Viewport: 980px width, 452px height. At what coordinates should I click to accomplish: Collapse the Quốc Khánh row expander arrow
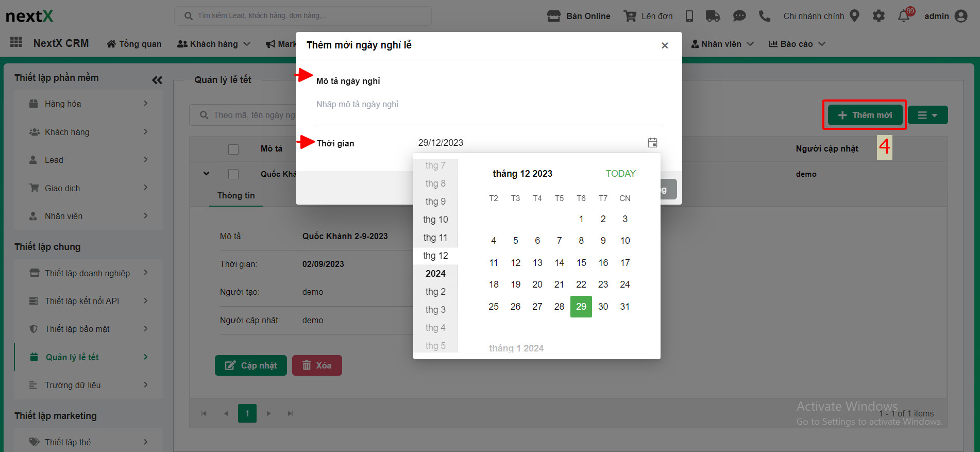click(206, 174)
